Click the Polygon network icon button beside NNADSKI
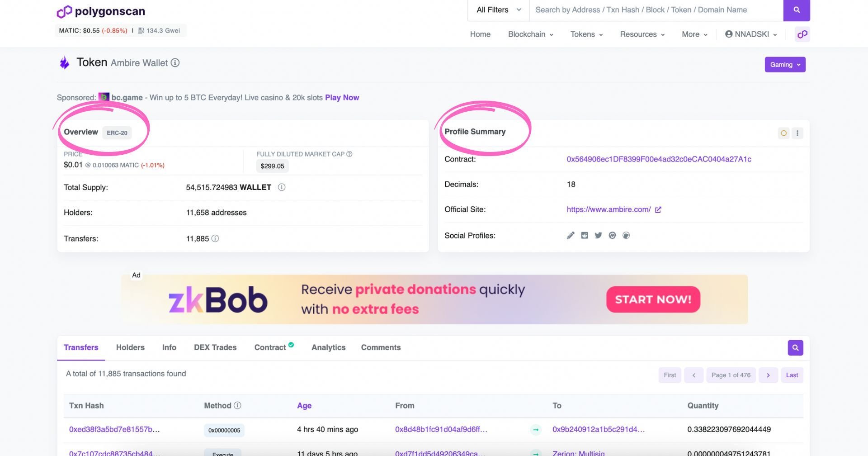 pyautogui.click(x=802, y=34)
